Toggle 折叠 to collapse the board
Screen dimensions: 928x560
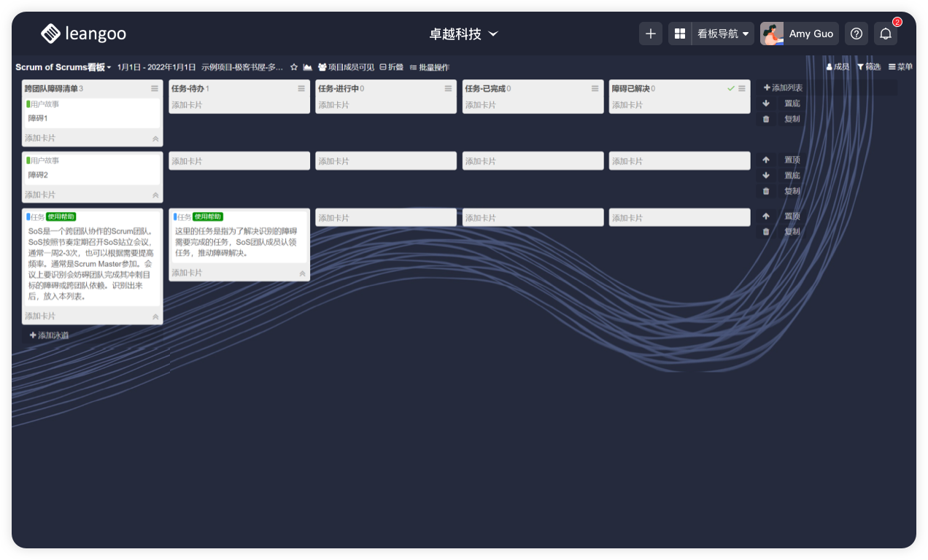tap(391, 67)
